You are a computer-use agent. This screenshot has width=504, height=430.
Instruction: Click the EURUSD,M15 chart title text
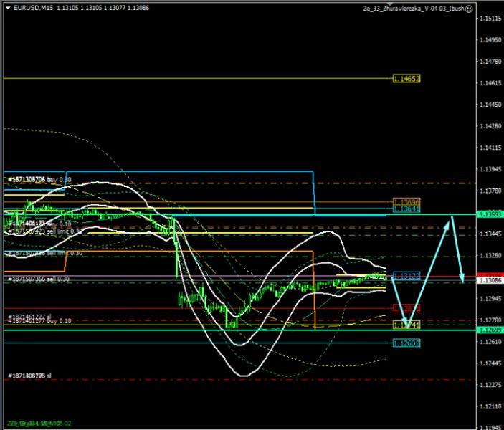32,8
